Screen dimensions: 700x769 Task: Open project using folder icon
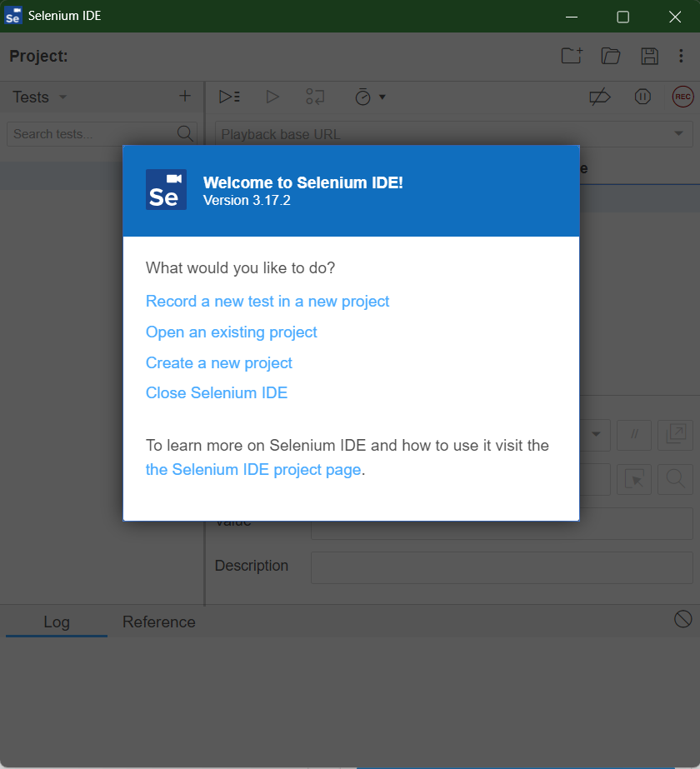click(x=611, y=56)
